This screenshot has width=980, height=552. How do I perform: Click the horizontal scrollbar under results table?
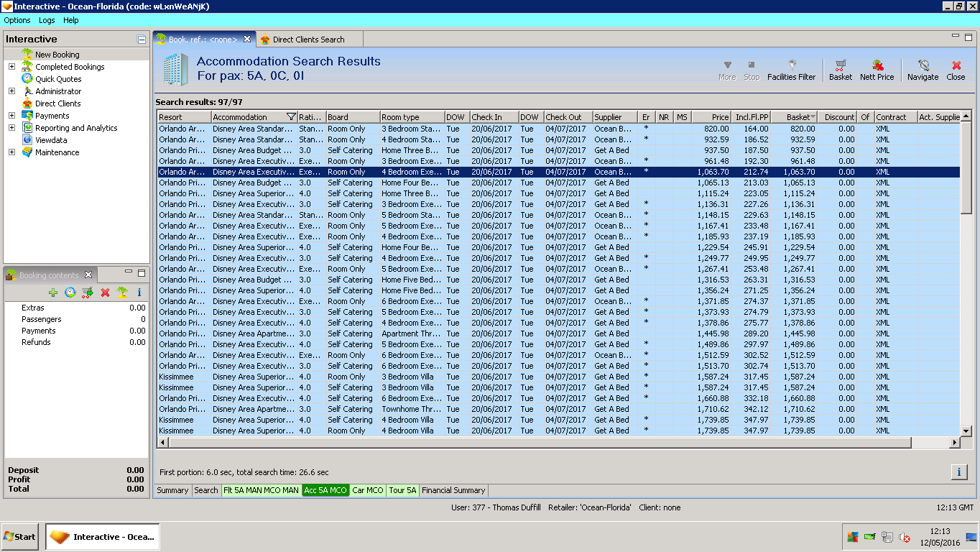[539, 443]
